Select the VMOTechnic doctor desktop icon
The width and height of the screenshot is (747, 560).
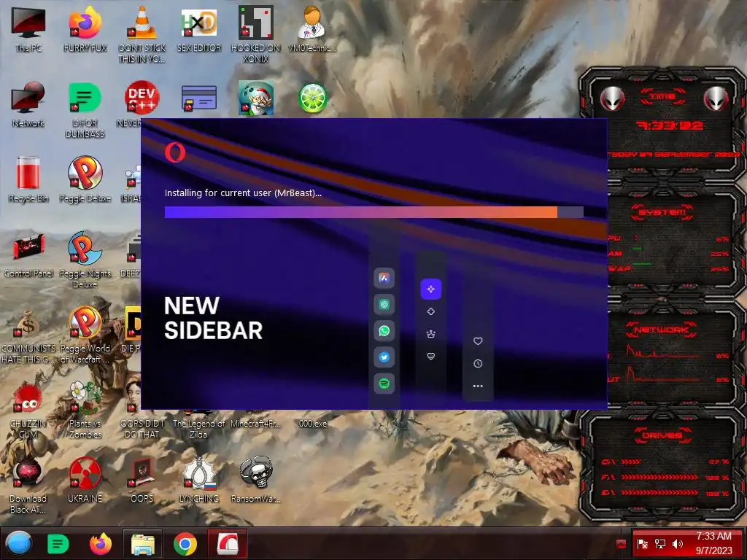pos(312,23)
